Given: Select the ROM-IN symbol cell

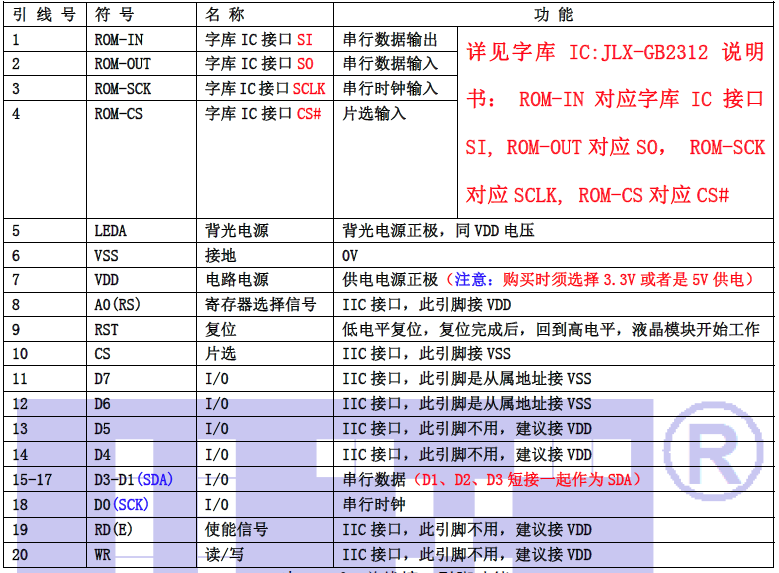Looking at the screenshot, I should [x=118, y=40].
